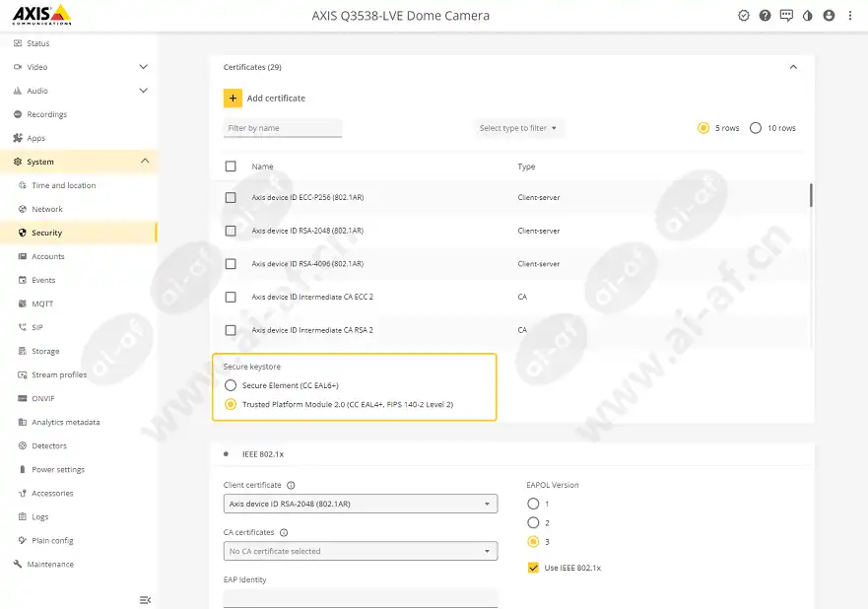This screenshot has width=868, height=609.
Task: Select Trusted Platform Module 2.0 keystore
Action: point(231,404)
